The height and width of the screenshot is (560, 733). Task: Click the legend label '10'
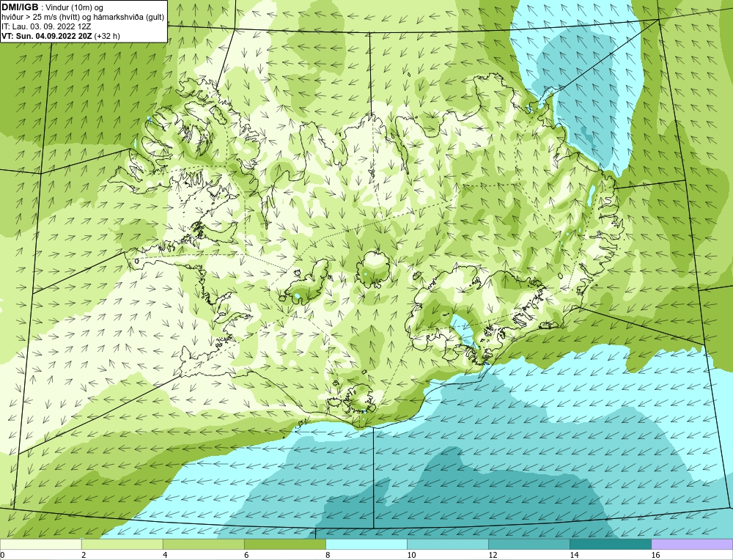[x=411, y=555]
